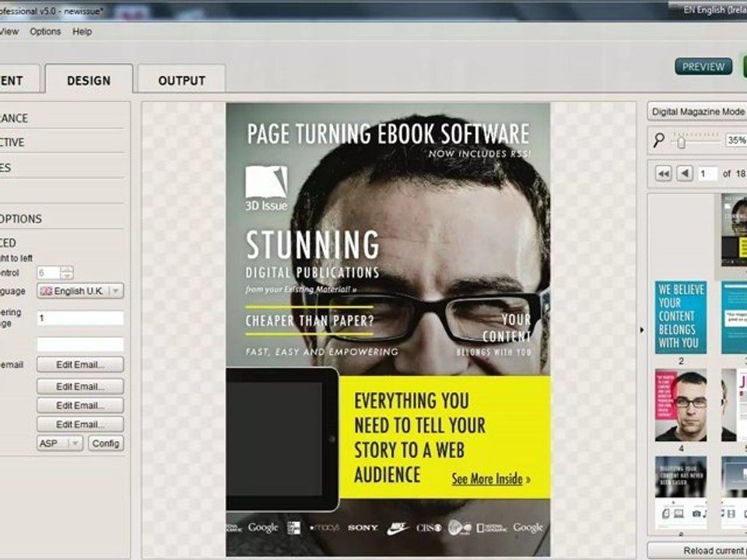Viewport: 747px width, 560px height.
Task: Click the SONY logo on cover footer
Action: (x=363, y=527)
